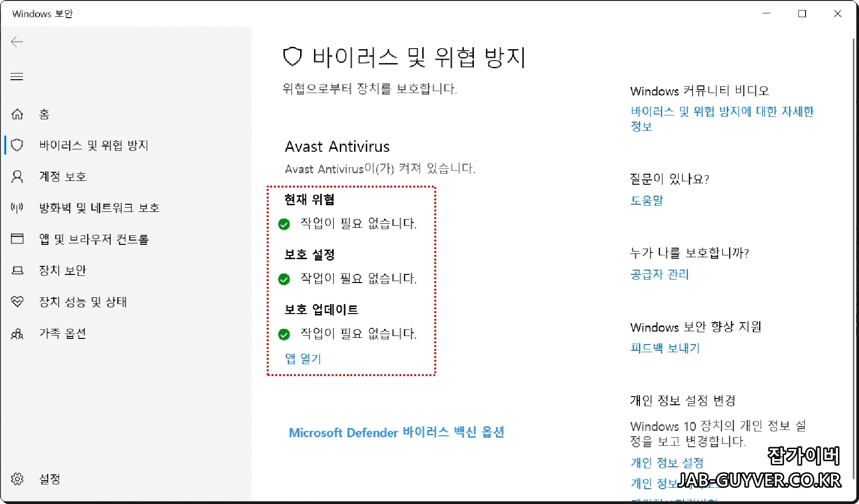The image size is (859, 504).
Task: Open 설정 at sidebar bottom
Action: point(50,479)
